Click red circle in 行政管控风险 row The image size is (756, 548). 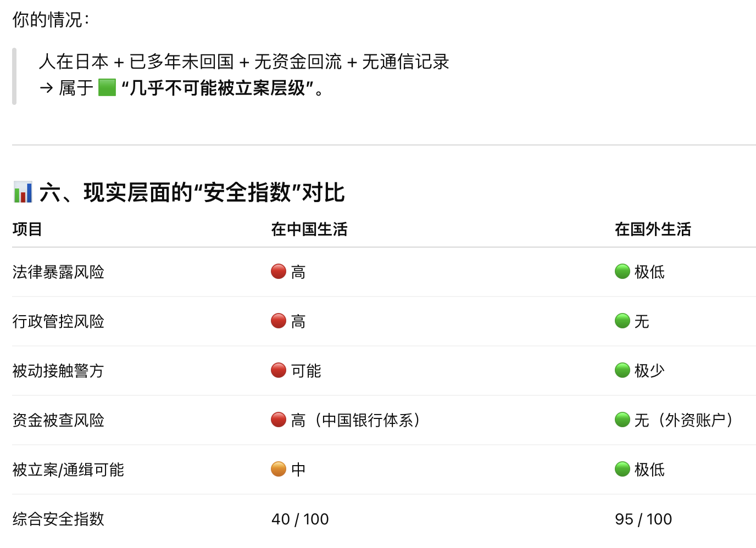[279, 321]
